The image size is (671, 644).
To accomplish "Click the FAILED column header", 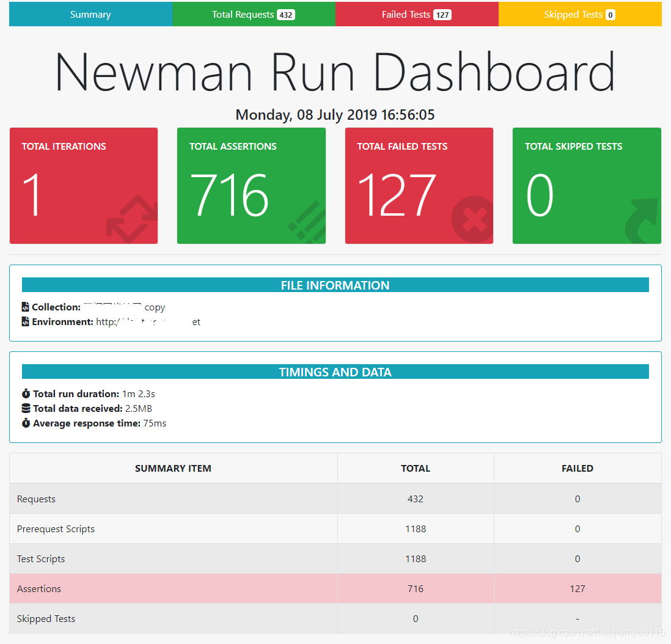I will (x=577, y=469).
